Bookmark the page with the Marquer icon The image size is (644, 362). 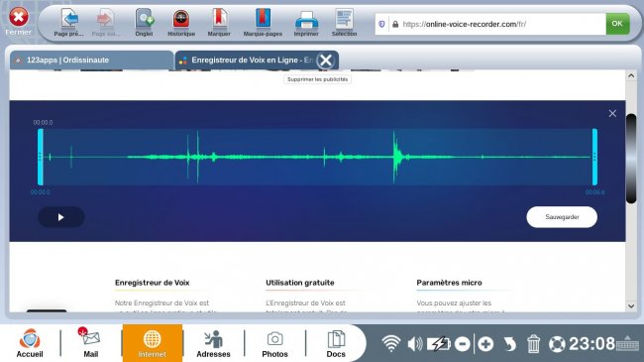pyautogui.click(x=219, y=23)
